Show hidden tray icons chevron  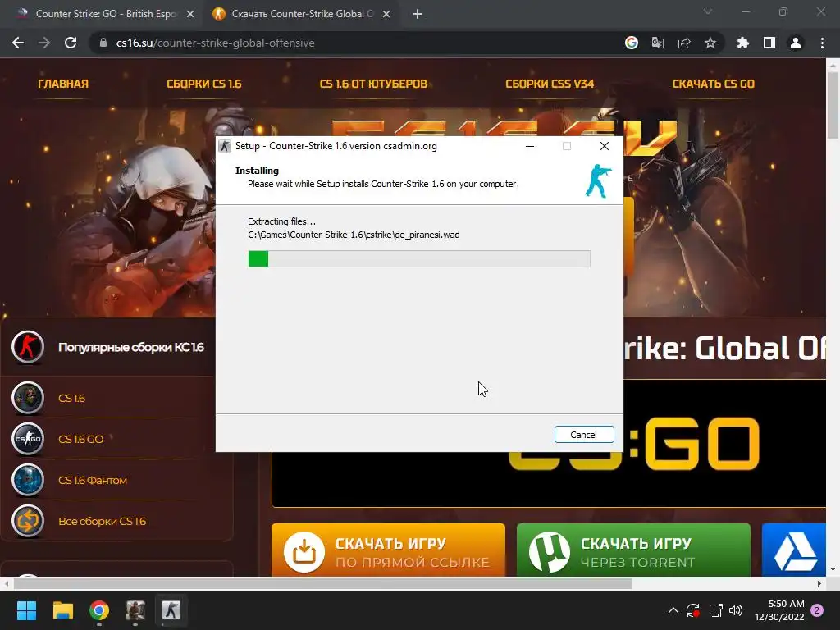(x=673, y=610)
